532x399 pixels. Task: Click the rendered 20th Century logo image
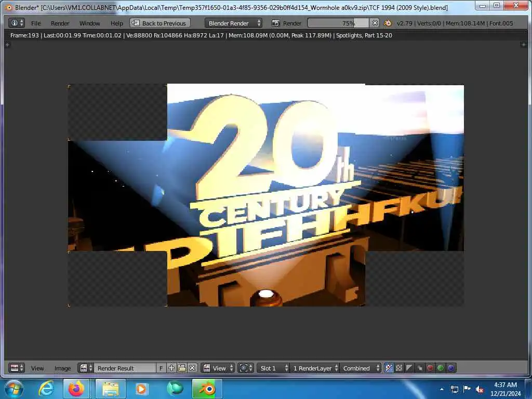(x=266, y=195)
